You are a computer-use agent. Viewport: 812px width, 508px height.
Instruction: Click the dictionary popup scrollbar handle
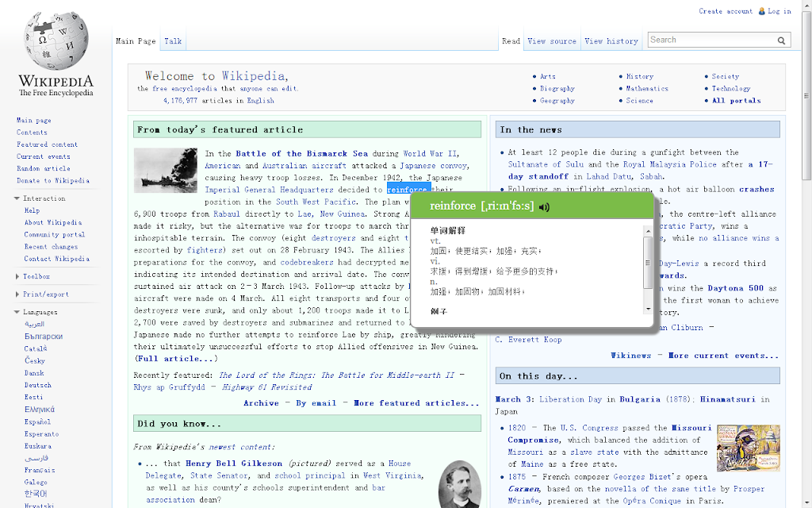click(648, 263)
